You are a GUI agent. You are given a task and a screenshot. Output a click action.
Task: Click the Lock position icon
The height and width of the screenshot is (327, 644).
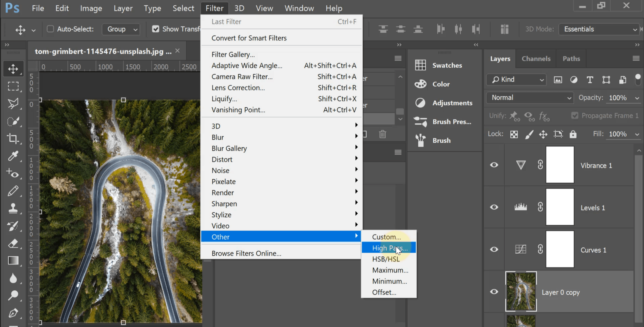click(543, 134)
